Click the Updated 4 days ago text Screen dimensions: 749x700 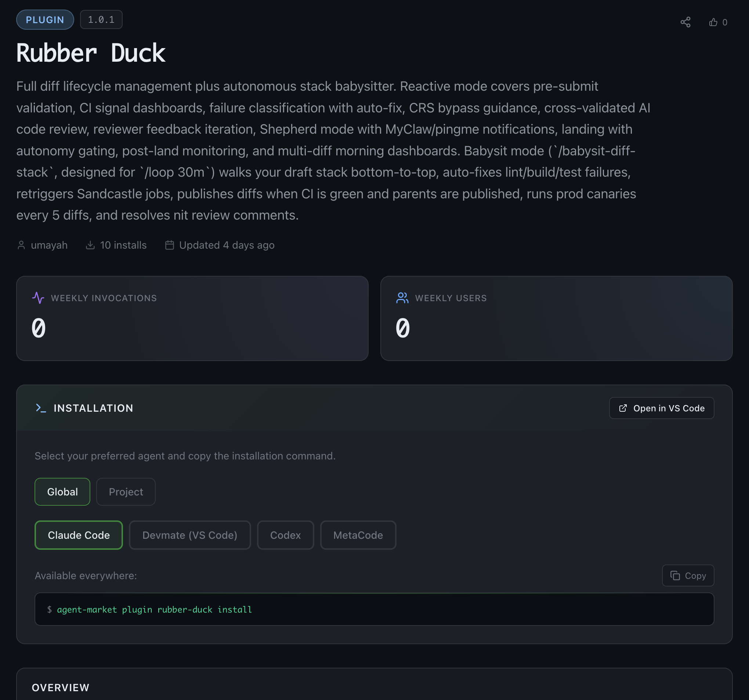pos(227,245)
